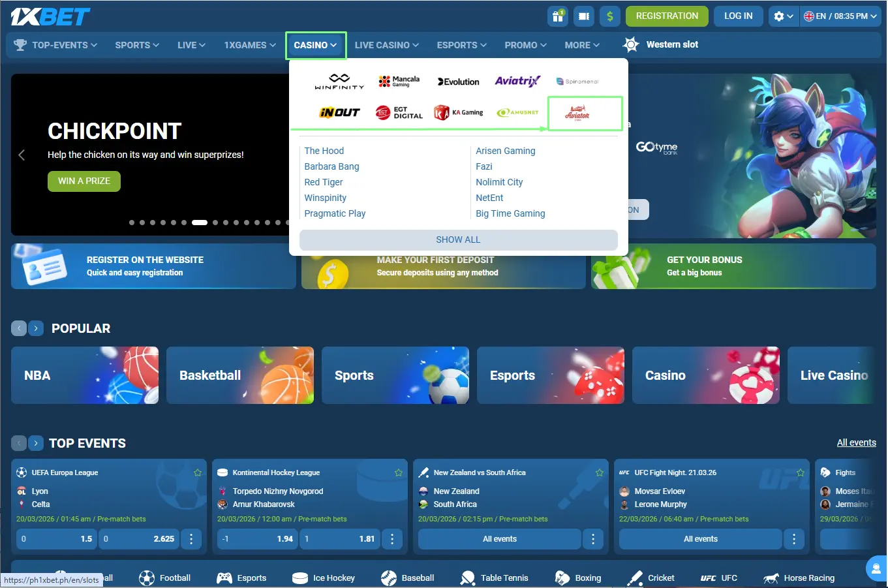
Task: Open the LIVE CASINO menu
Action: pyautogui.click(x=387, y=45)
